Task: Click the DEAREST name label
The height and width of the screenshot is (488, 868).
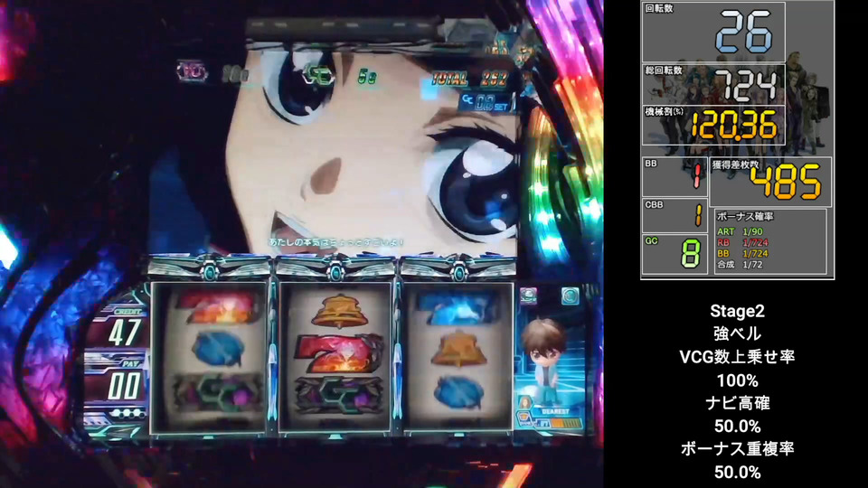Action: [x=555, y=412]
